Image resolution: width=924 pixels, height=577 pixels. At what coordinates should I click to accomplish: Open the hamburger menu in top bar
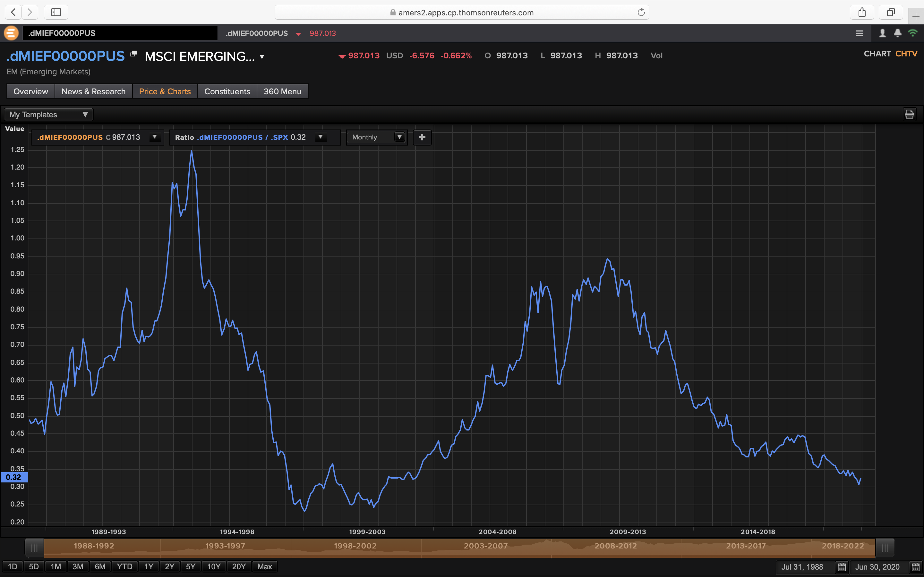pos(859,33)
